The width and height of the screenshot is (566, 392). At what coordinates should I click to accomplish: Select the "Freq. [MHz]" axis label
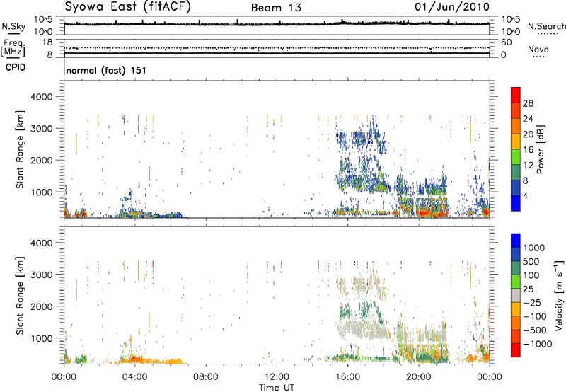click(13, 47)
